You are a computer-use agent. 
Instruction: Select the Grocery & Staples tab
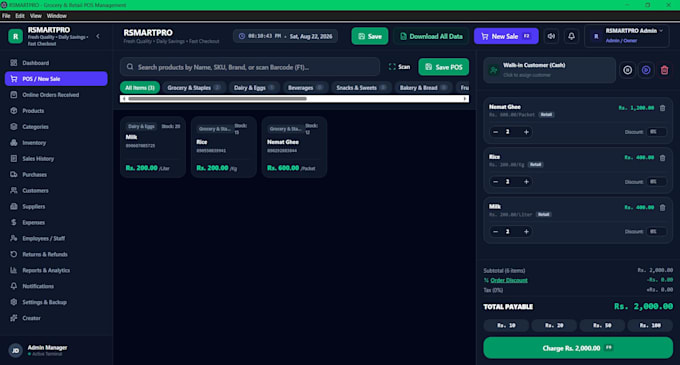tap(194, 88)
